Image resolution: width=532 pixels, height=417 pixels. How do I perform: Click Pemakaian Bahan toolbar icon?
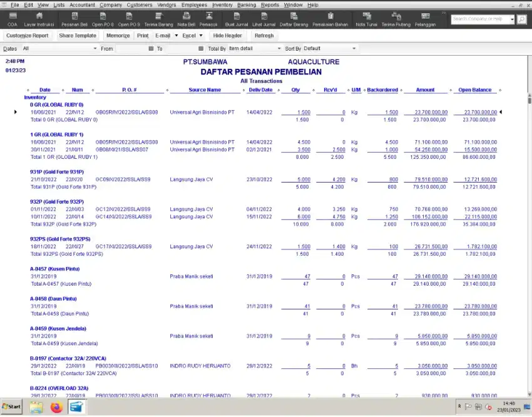click(x=330, y=19)
